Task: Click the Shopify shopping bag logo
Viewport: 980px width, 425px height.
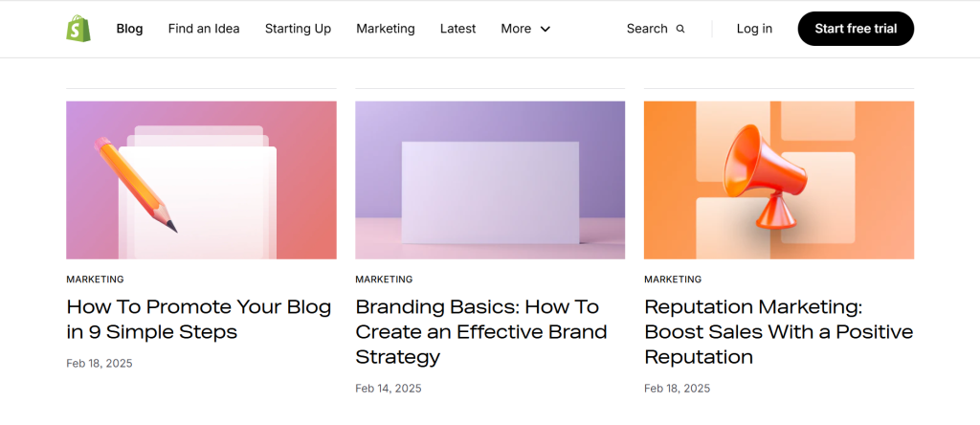Action: (x=78, y=29)
